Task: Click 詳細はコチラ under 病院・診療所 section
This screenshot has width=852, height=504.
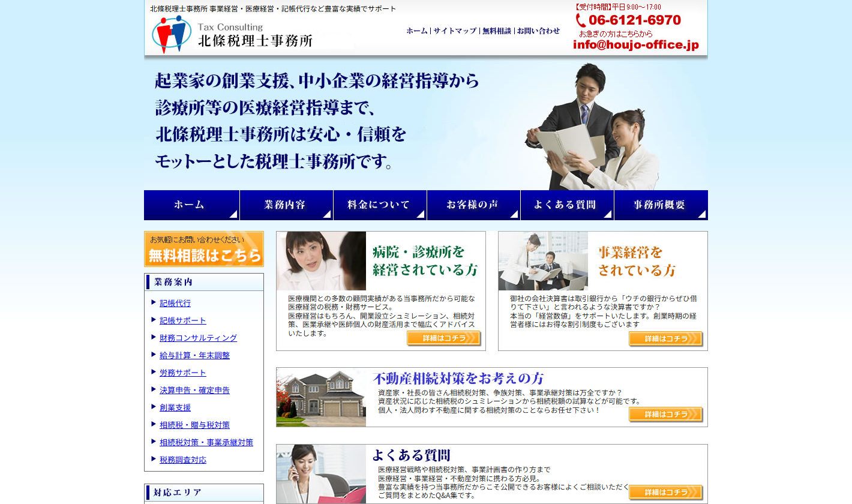Action: click(x=443, y=338)
